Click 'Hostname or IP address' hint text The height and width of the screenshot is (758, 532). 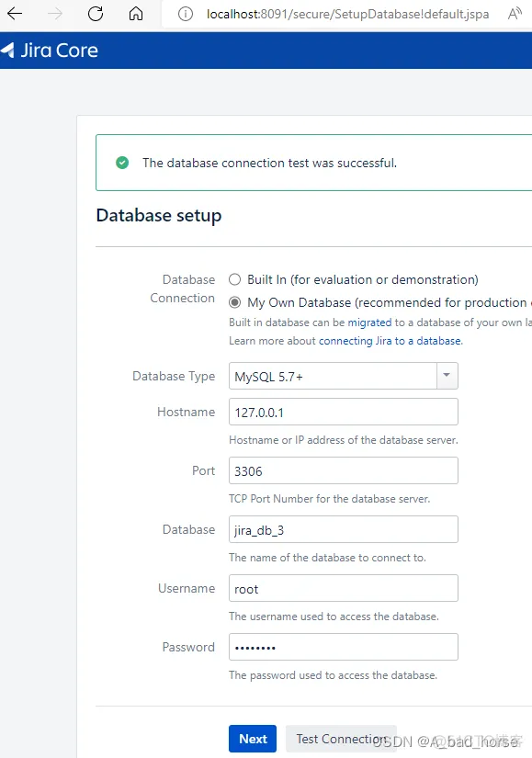tap(344, 440)
